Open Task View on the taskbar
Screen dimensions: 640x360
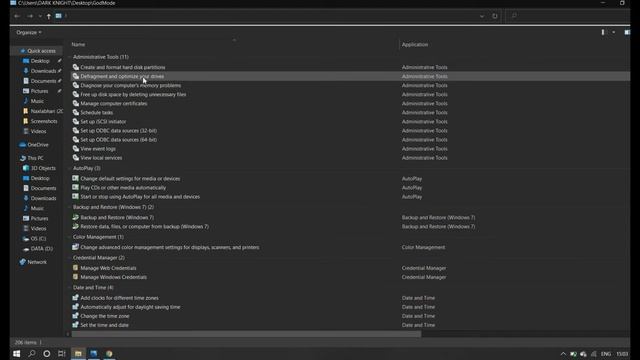(x=62, y=354)
